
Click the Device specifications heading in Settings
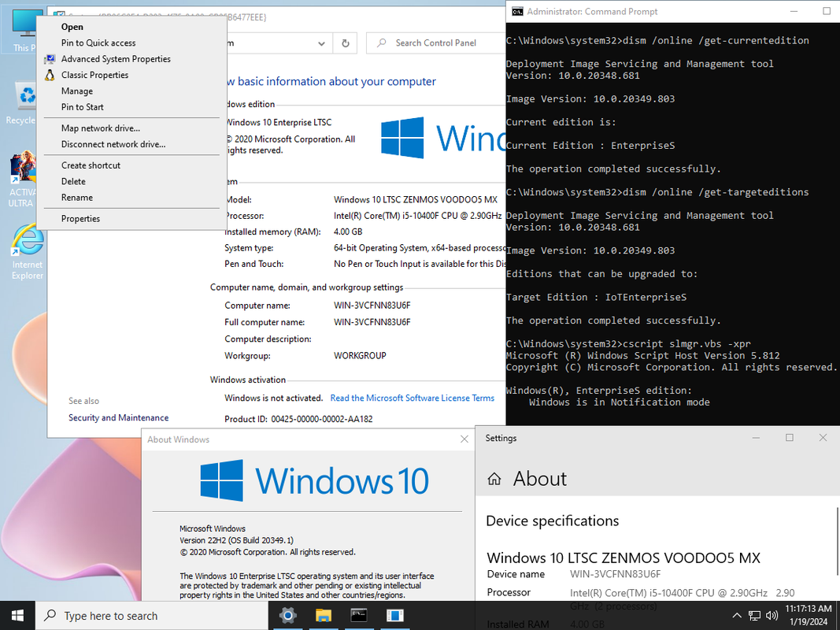[x=553, y=521]
